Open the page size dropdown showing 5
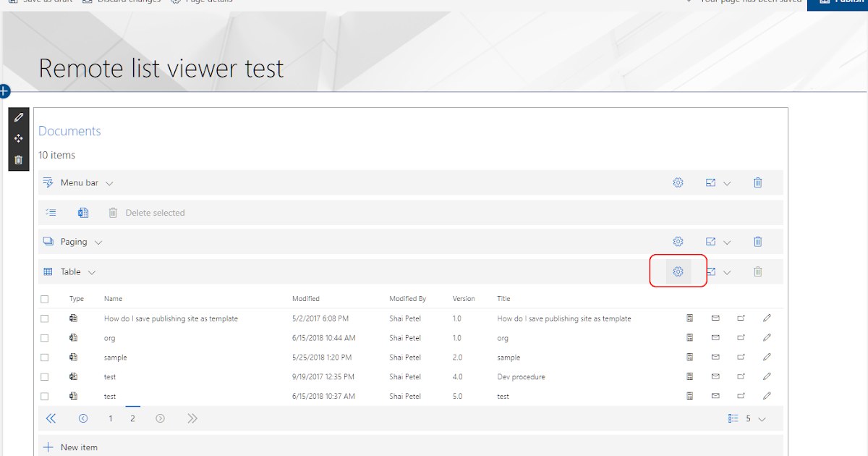Viewport: 868px width, 456px height. point(753,418)
